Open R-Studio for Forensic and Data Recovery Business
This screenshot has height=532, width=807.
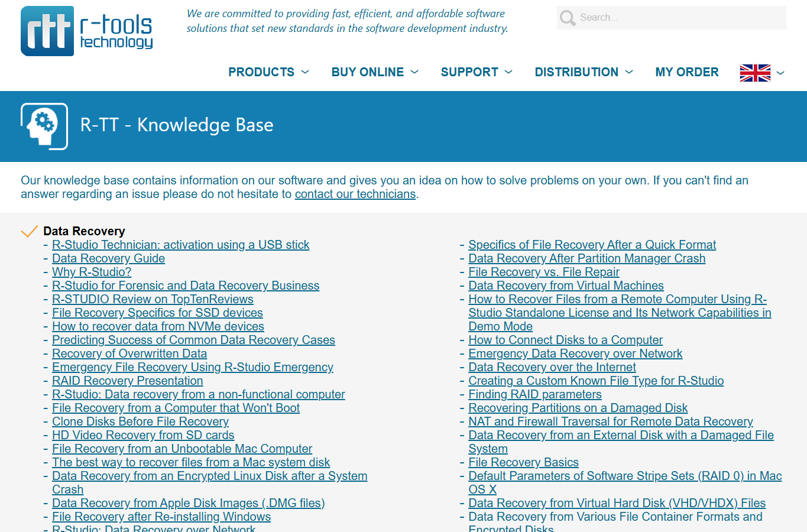[x=186, y=286]
